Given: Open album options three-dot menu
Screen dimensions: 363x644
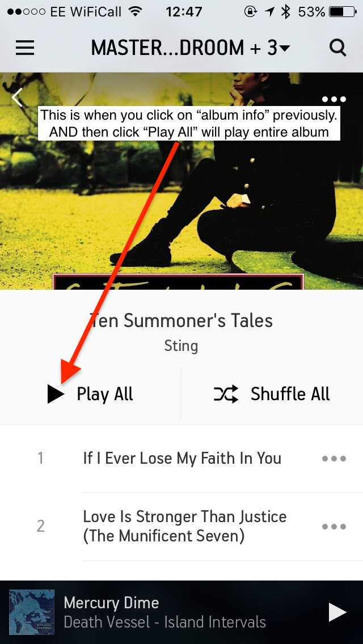Looking at the screenshot, I should click(334, 99).
